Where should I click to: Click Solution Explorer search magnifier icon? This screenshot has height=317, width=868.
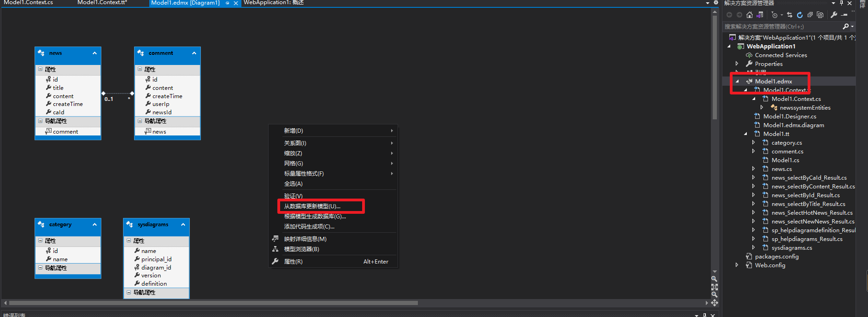[x=845, y=27]
